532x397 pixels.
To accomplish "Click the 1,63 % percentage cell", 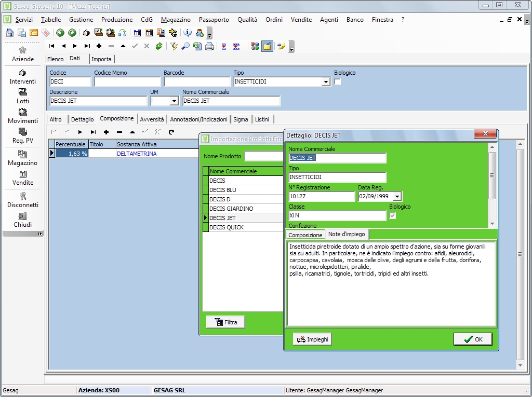I will [x=72, y=154].
